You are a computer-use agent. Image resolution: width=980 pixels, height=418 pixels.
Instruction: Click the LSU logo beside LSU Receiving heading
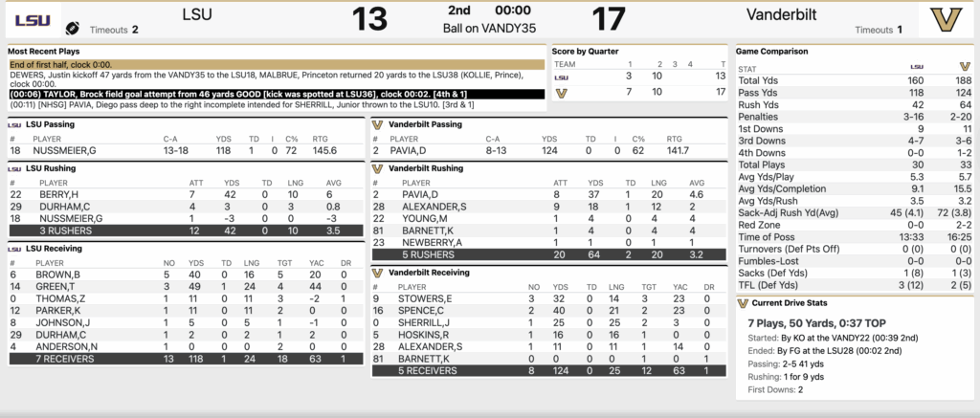point(13,248)
